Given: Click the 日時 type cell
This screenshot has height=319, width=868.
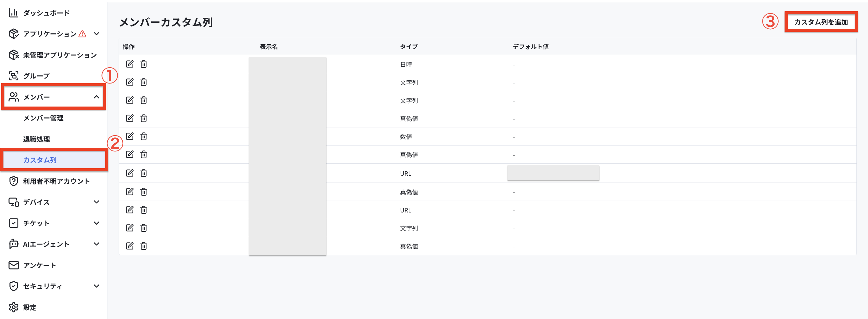Looking at the screenshot, I should [406, 64].
